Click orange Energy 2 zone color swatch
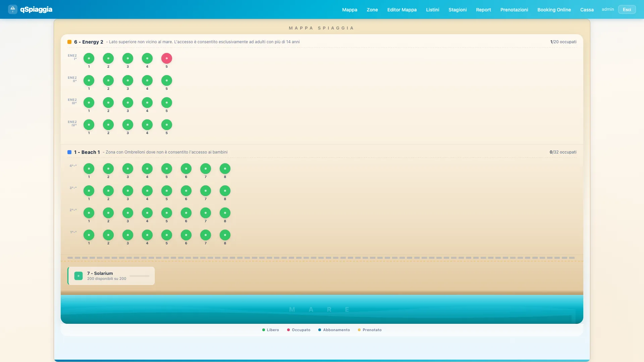The height and width of the screenshot is (362, 644). [69, 42]
